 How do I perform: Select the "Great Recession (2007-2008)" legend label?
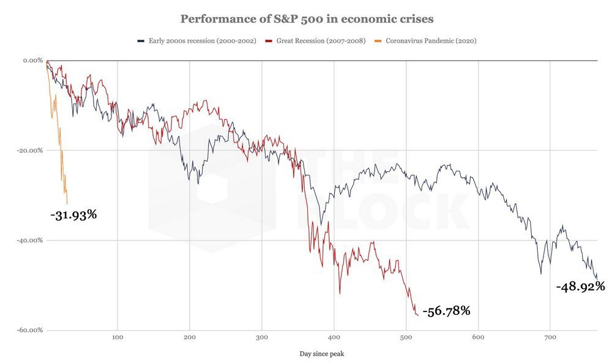318,41
